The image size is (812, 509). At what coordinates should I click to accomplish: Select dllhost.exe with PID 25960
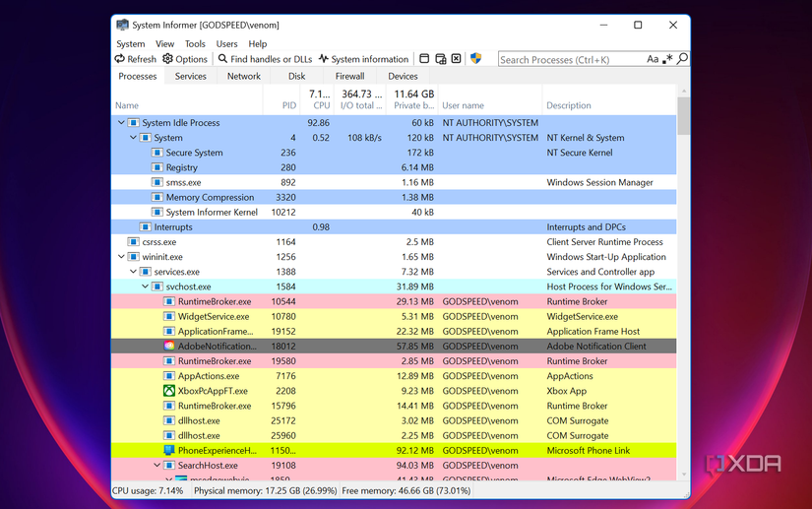(x=394, y=435)
